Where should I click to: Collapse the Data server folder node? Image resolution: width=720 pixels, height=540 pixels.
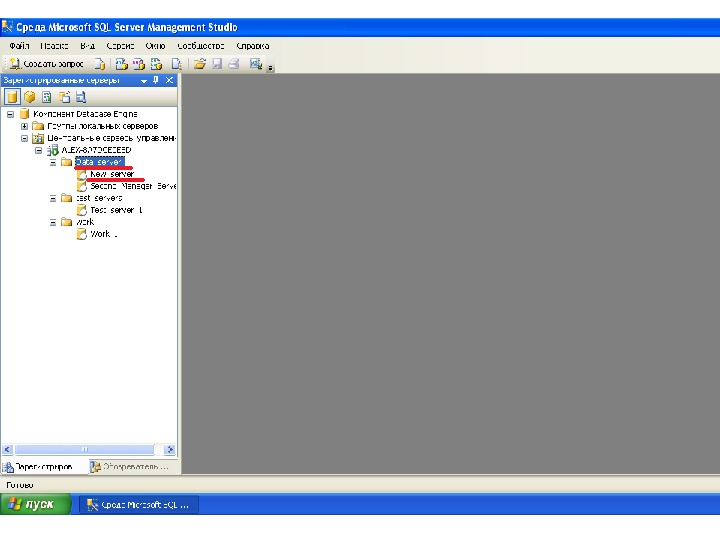[x=53, y=162]
